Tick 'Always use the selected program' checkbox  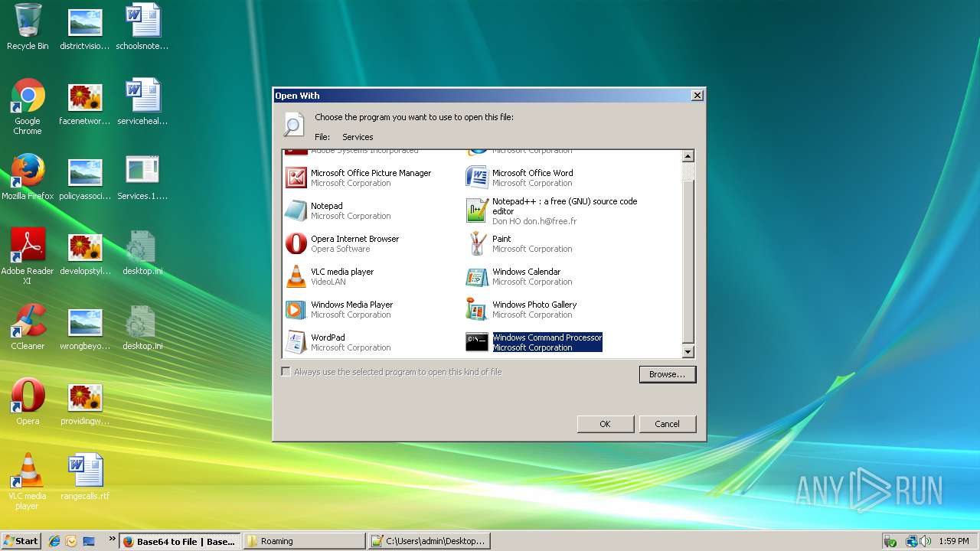(x=286, y=372)
